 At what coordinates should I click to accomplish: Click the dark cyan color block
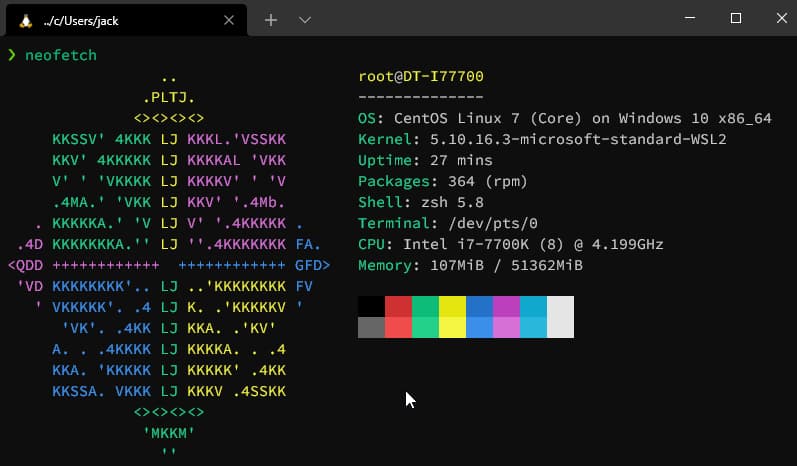pos(533,306)
